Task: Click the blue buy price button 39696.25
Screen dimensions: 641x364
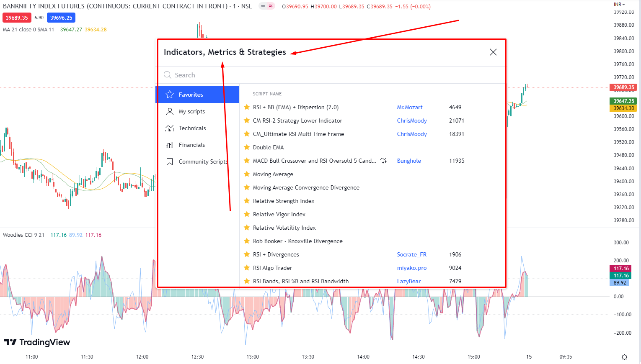Action: click(x=61, y=18)
